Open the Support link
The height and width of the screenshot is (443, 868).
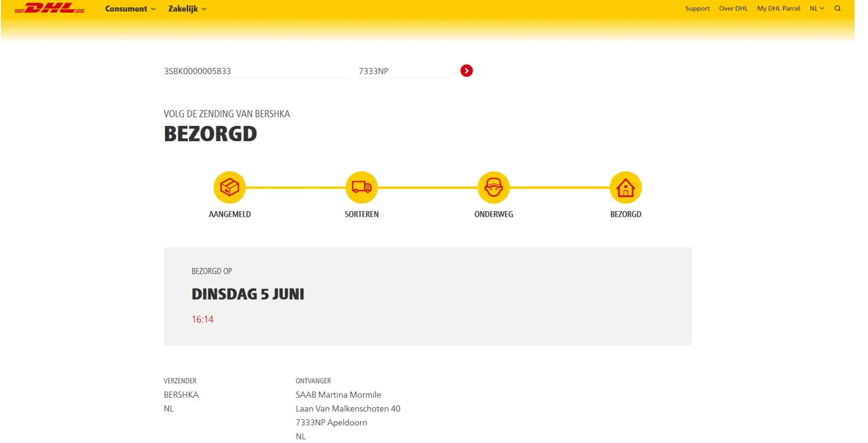tap(697, 8)
